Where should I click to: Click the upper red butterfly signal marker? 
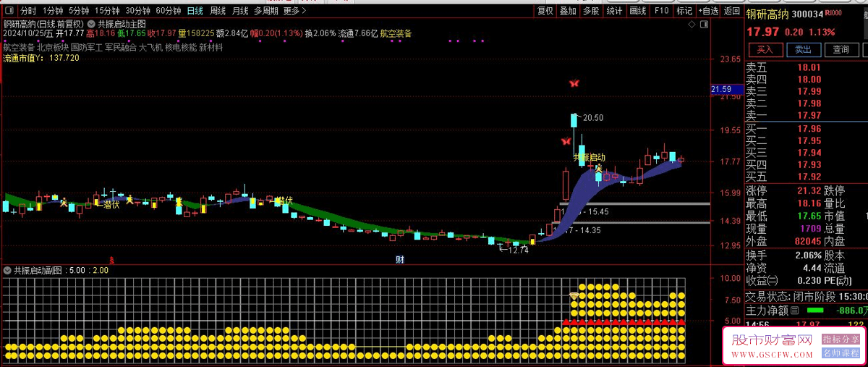click(x=574, y=83)
